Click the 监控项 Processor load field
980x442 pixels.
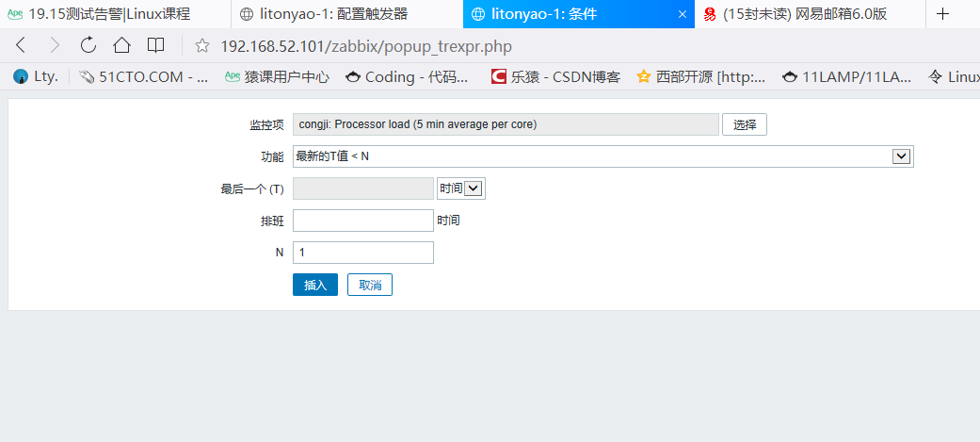506,124
